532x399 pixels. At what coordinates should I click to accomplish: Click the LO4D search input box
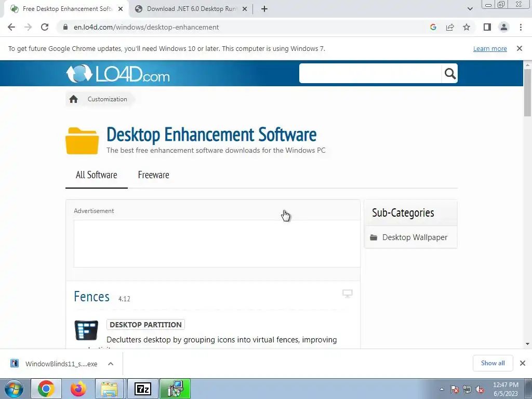[370, 73]
